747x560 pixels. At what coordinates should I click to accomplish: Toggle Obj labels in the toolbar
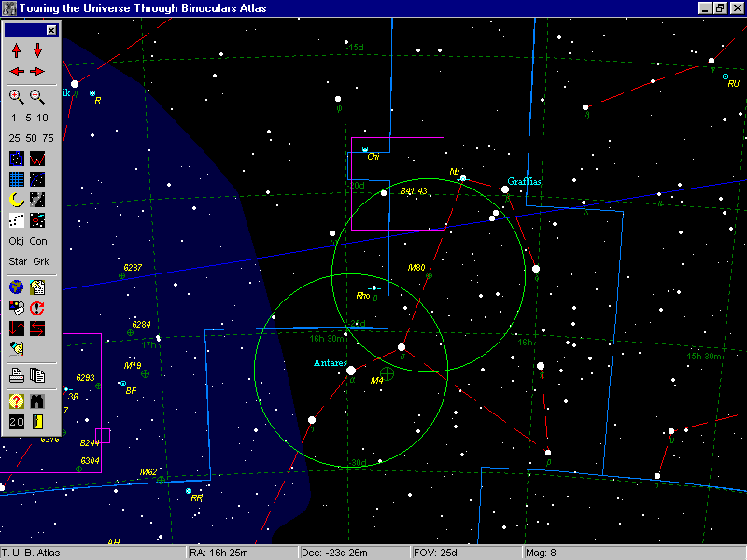tap(16, 241)
